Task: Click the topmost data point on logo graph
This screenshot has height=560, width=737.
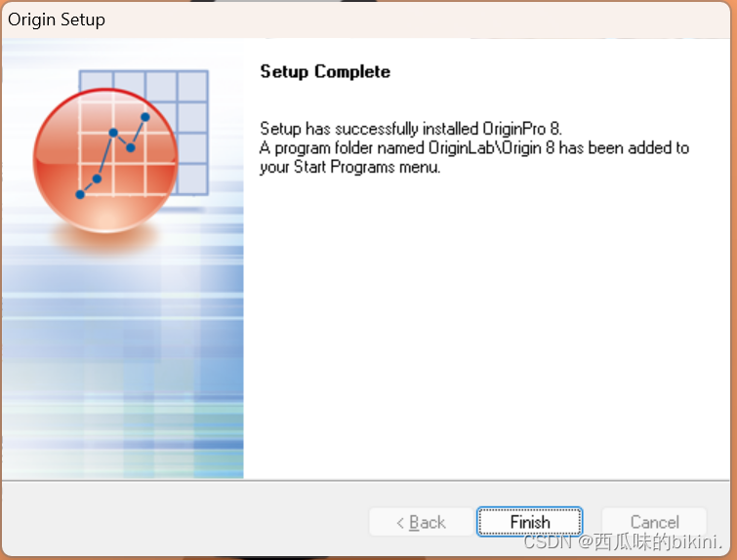Action: pos(145,116)
